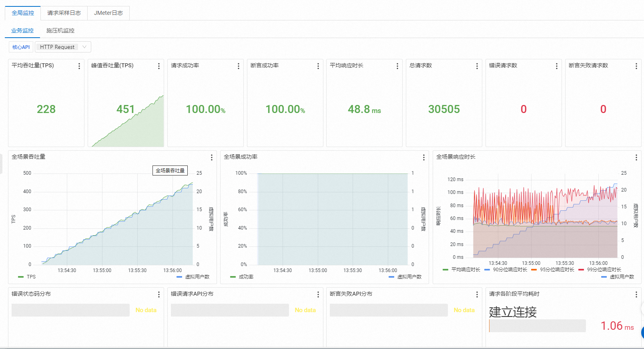The width and height of the screenshot is (644, 349).
Task: Click the 核心API tag button
Action: coord(21,47)
